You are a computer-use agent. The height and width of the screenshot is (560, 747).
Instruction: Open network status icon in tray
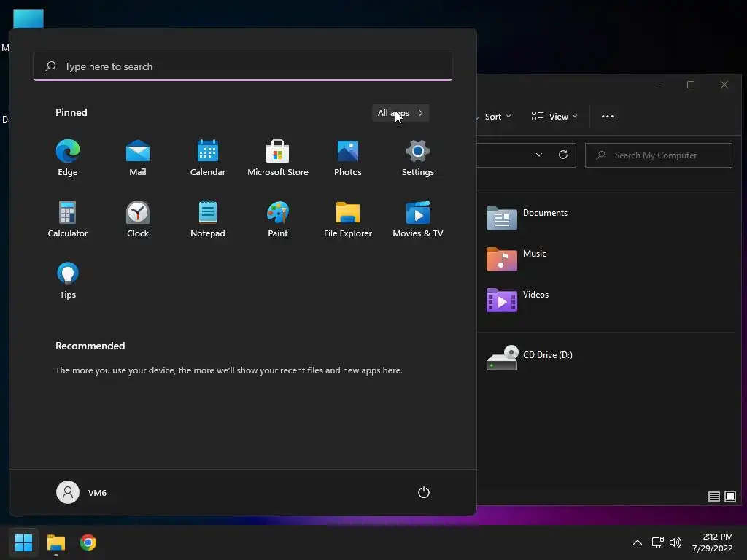657,542
